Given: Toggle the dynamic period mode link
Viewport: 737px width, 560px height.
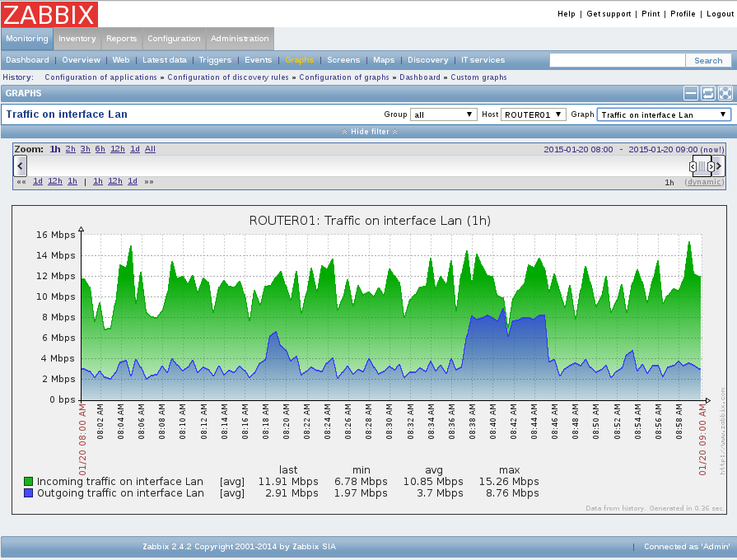Looking at the screenshot, I should [x=704, y=182].
